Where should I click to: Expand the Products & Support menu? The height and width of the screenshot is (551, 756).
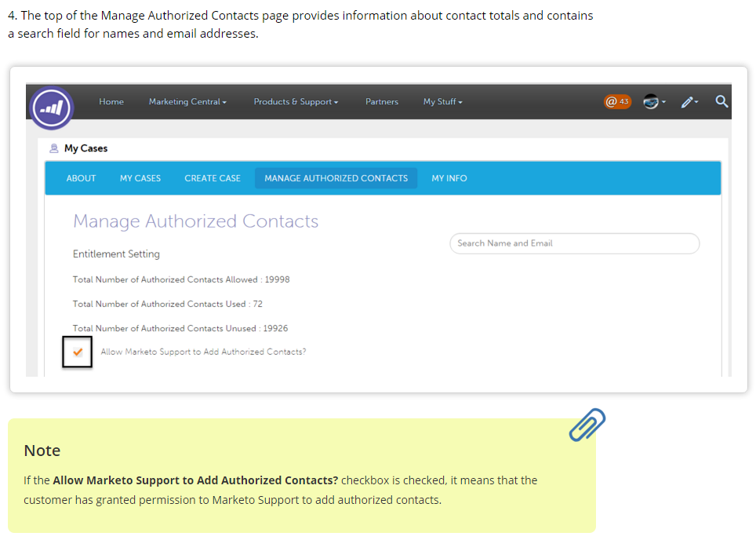click(296, 102)
